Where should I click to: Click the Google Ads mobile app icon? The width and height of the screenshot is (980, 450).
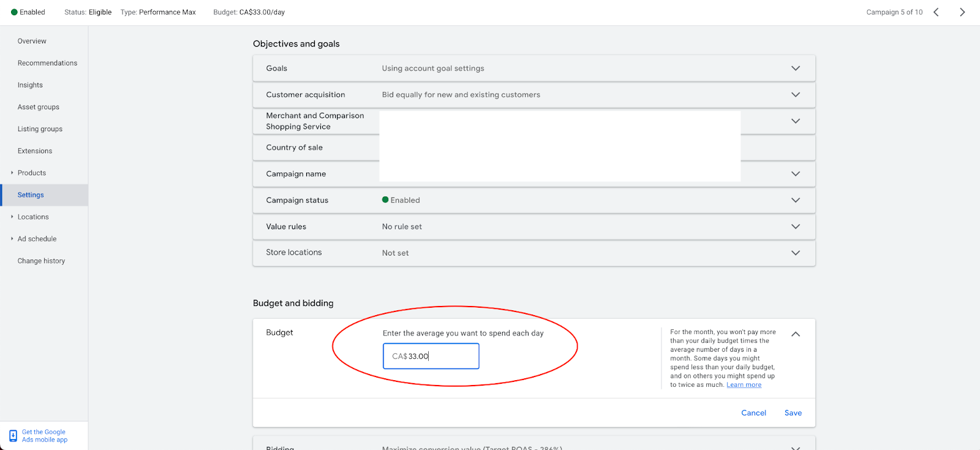pyautogui.click(x=13, y=436)
